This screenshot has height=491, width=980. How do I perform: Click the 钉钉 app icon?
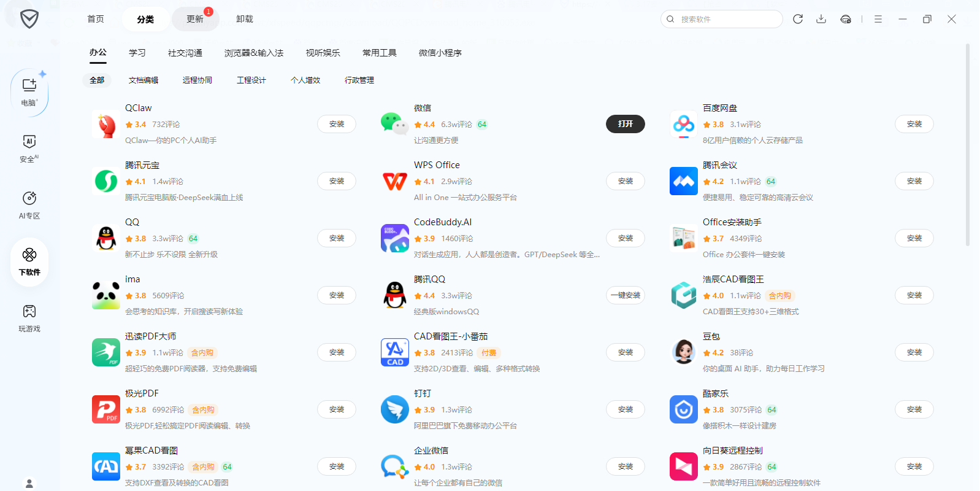coord(394,409)
